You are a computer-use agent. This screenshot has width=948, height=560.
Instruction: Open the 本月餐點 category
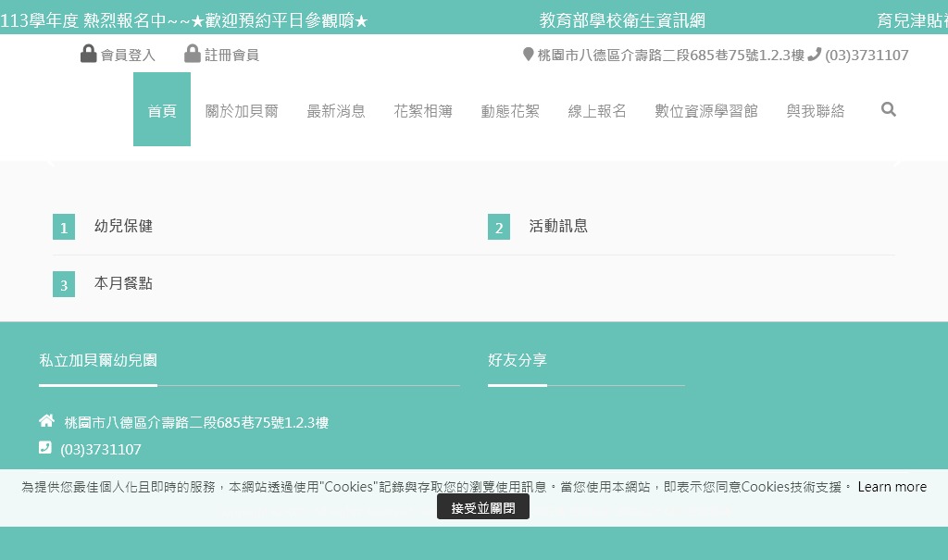coord(123,283)
